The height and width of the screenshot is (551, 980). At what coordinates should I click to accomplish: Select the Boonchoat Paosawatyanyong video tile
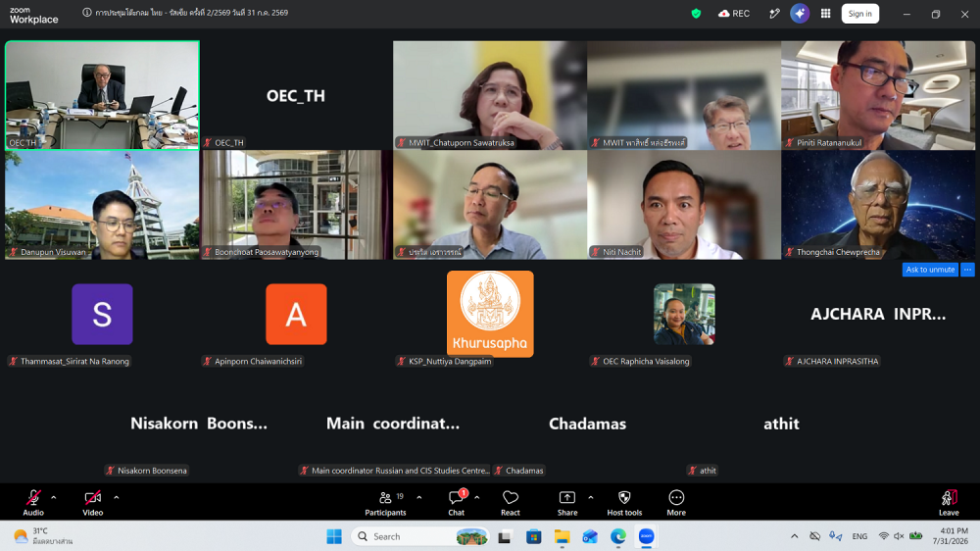(296, 205)
